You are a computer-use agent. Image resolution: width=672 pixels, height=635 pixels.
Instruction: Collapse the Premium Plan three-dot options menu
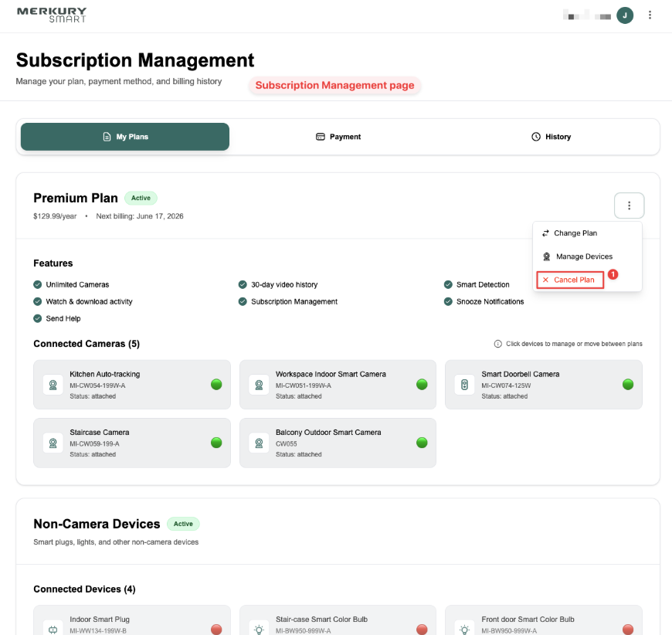629,205
